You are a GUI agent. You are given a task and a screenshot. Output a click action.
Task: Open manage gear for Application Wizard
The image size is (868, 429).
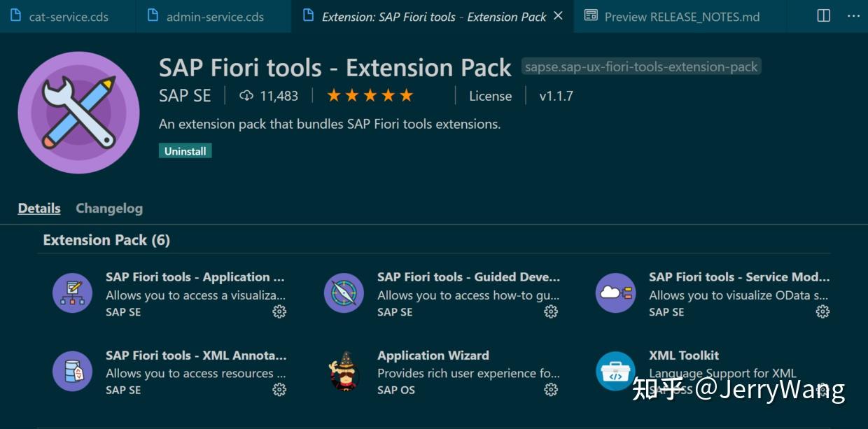(551, 390)
